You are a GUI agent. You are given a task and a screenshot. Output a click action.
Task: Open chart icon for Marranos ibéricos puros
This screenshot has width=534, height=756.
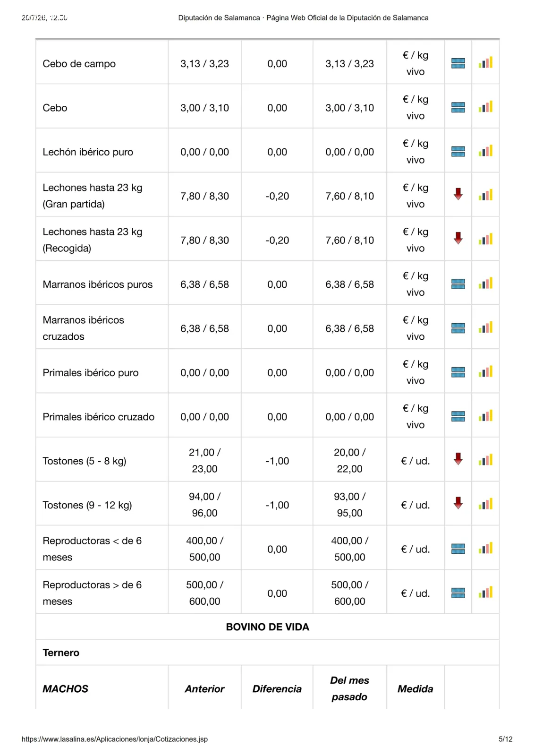(485, 283)
